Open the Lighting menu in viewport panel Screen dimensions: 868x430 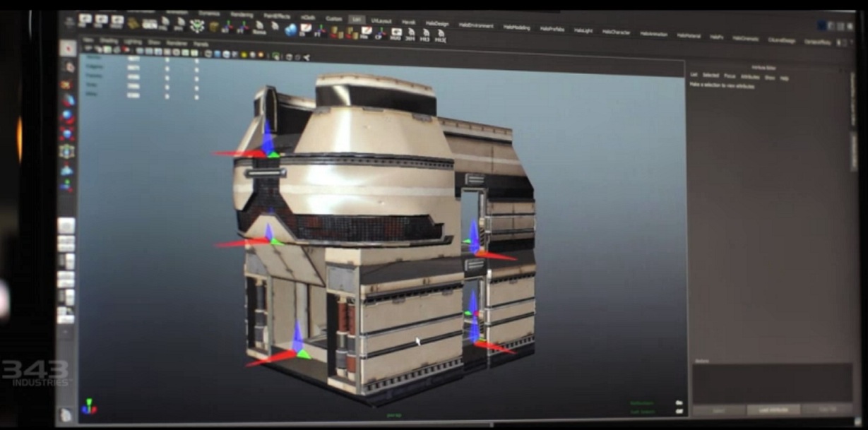(x=132, y=42)
